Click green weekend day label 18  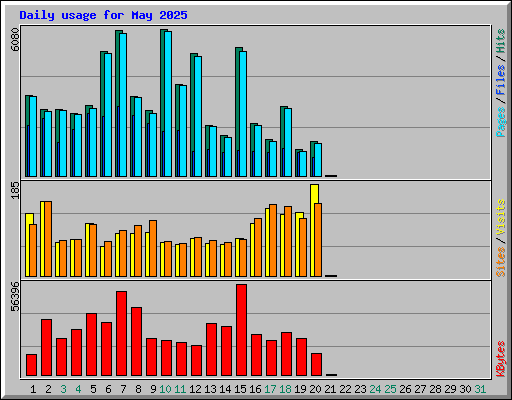point(285,389)
